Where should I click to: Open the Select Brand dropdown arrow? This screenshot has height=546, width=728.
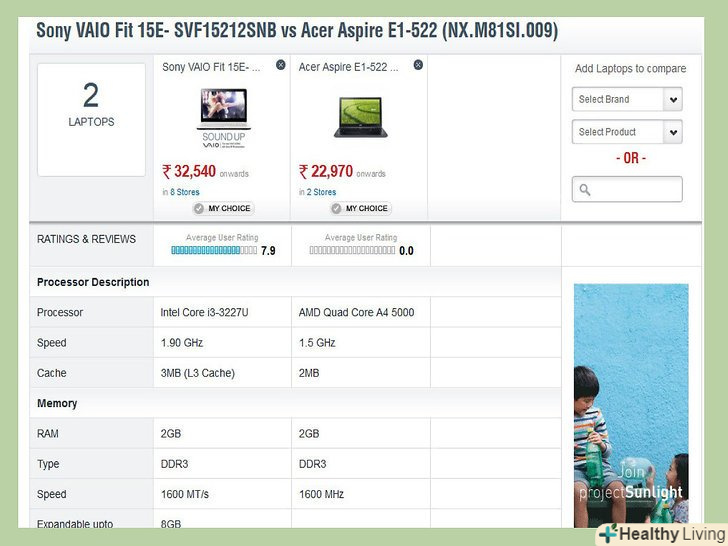[x=673, y=99]
